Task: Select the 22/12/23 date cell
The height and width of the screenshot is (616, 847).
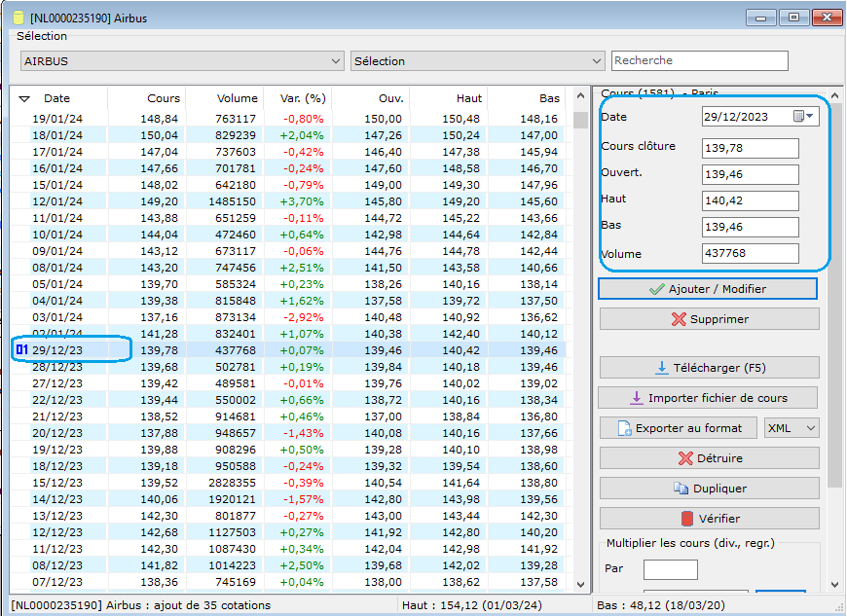Action: point(57,400)
